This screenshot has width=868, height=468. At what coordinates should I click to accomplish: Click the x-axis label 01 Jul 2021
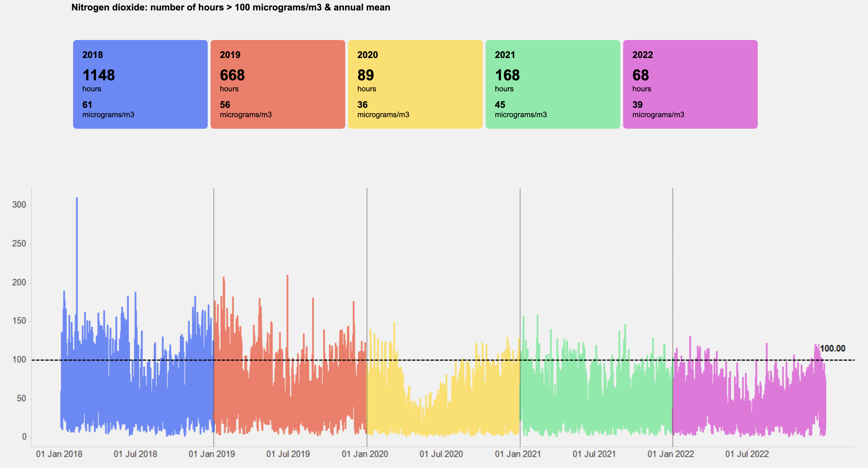click(594, 454)
